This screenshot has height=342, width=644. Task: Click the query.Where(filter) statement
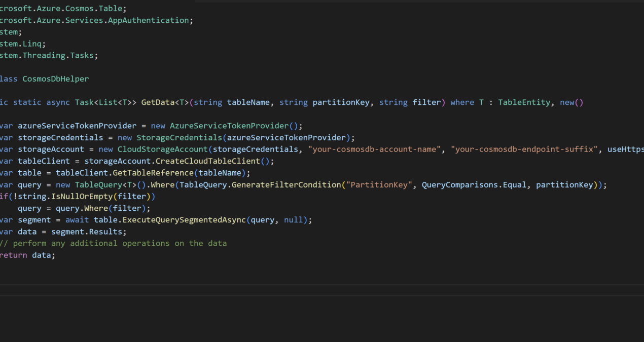84,208
